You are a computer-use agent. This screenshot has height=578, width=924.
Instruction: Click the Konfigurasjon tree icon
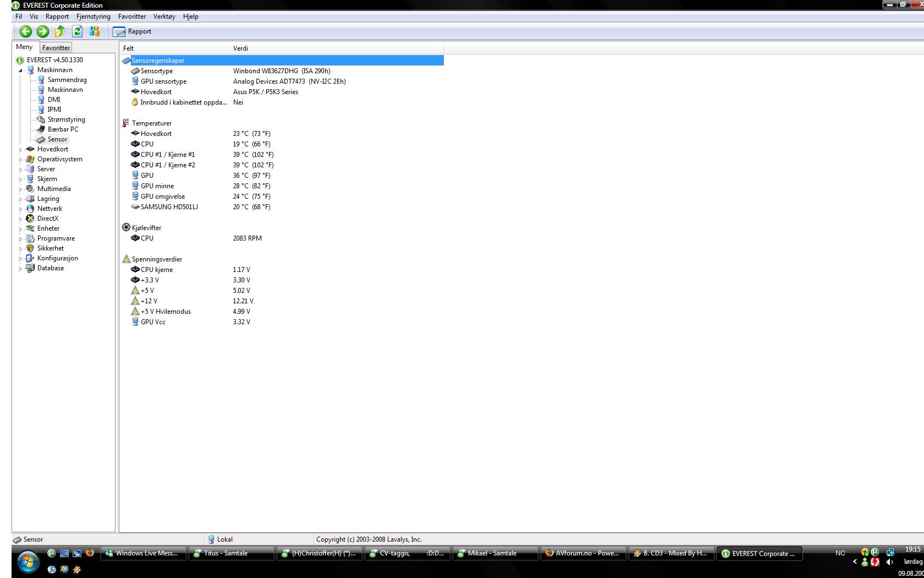click(30, 258)
